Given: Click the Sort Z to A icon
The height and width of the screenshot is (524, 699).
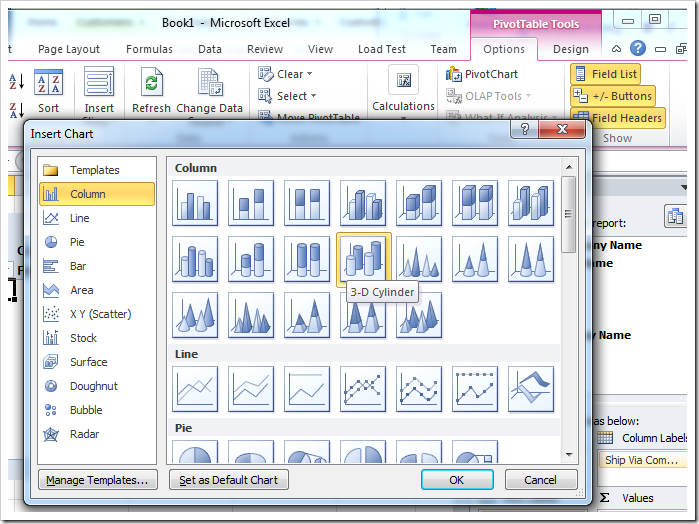Looking at the screenshot, I should coord(16,110).
